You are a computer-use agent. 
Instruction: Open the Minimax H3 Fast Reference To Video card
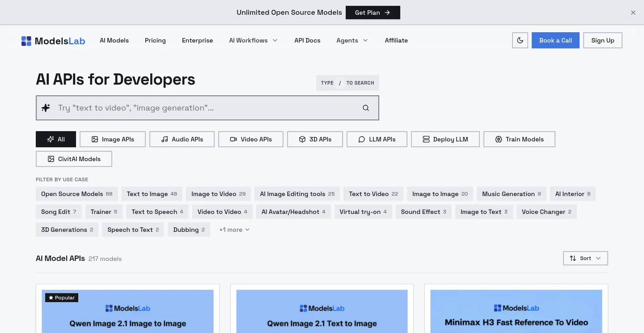[516, 309]
